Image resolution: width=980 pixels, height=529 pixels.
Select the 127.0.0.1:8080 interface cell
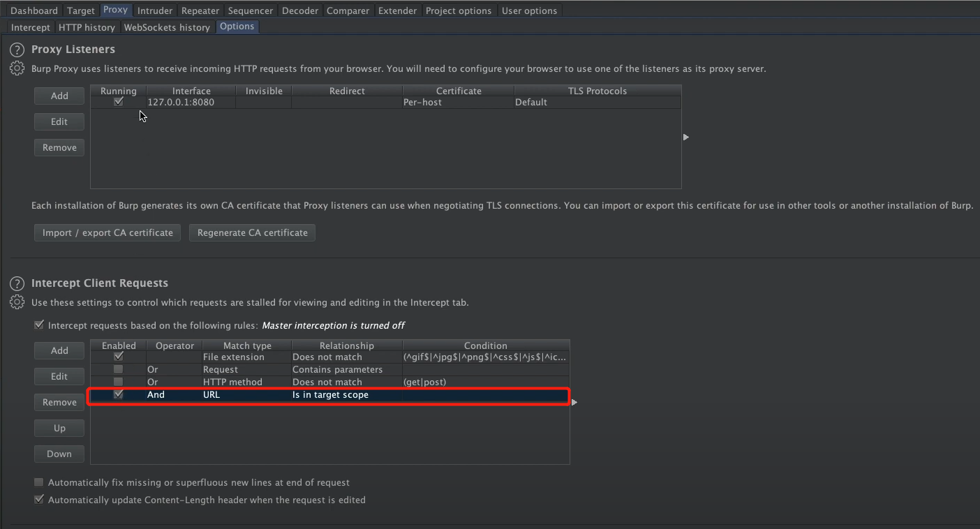(191, 102)
